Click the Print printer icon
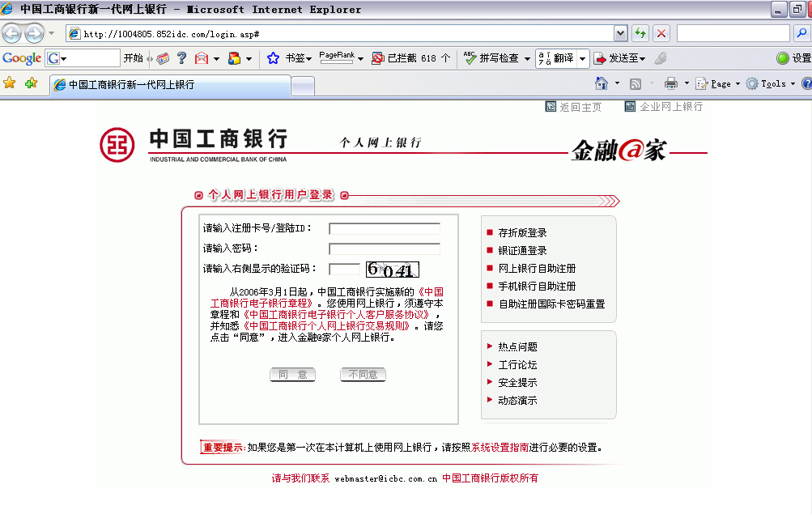This screenshot has height=514, width=812. coord(671,83)
